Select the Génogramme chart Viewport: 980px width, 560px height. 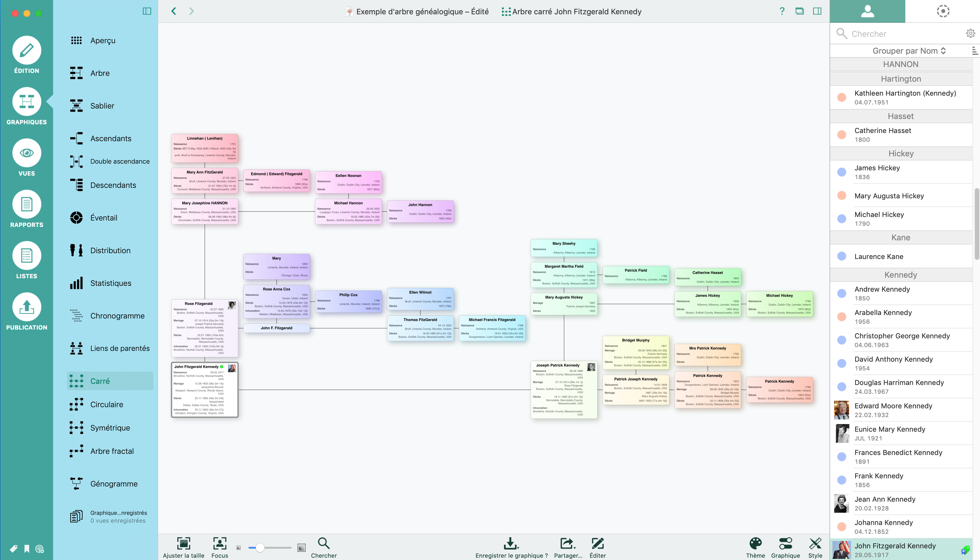click(110, 484)
